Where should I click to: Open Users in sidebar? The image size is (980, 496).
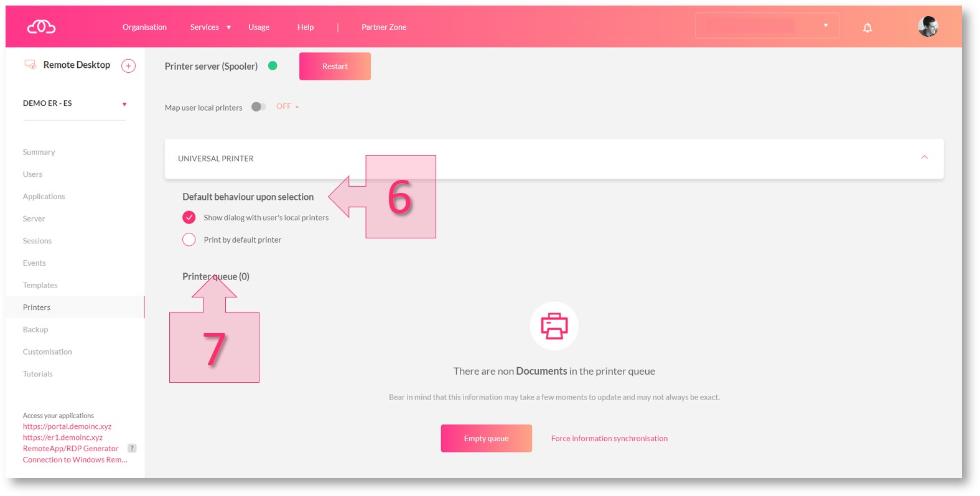point(32,174)
